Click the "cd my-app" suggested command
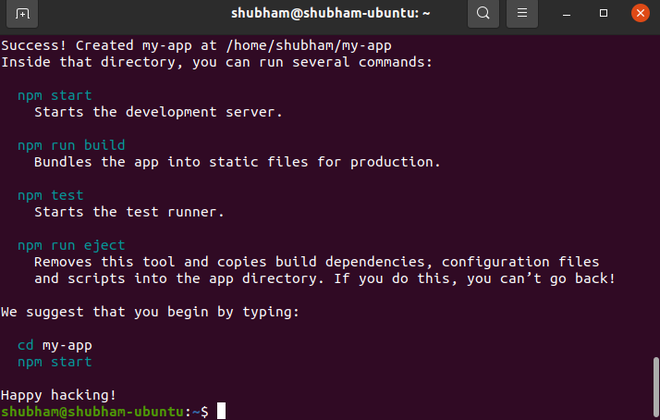Image resolution: width=660 pixels, height=420 pixels. [x=54, y=345]
